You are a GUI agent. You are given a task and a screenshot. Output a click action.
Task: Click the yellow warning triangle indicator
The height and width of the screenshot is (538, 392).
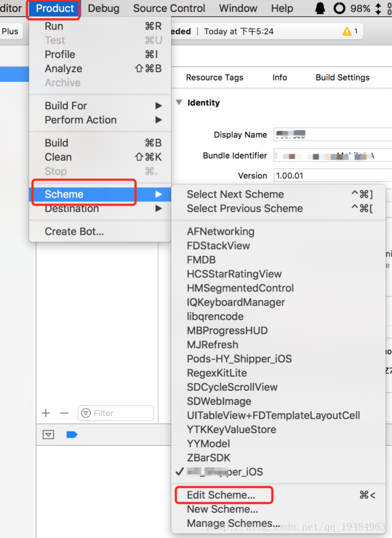click(x=347, y=31)
